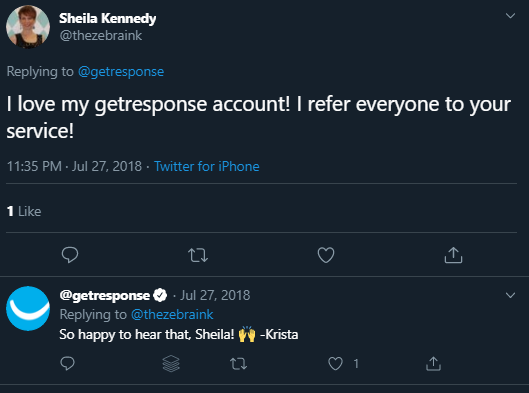The width and height of the screenshot is (529, 393).
Task: Open the Jul 27, 2018 reply timestamp
Action: (x=215, y=296)
